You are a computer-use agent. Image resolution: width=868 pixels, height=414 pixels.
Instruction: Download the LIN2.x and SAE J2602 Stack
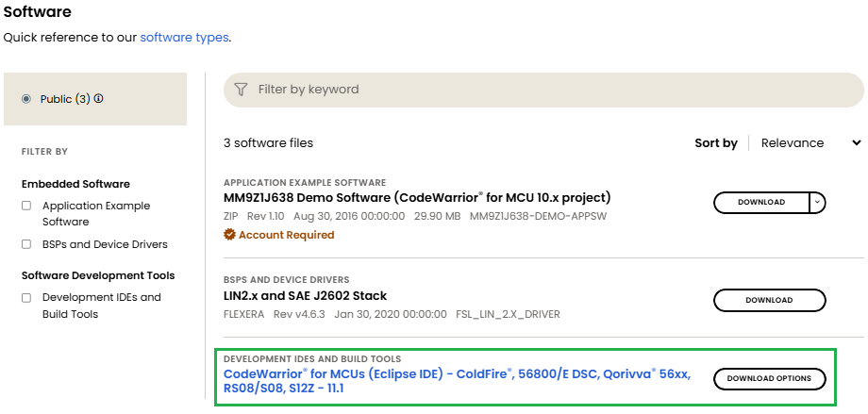[770, 300]
